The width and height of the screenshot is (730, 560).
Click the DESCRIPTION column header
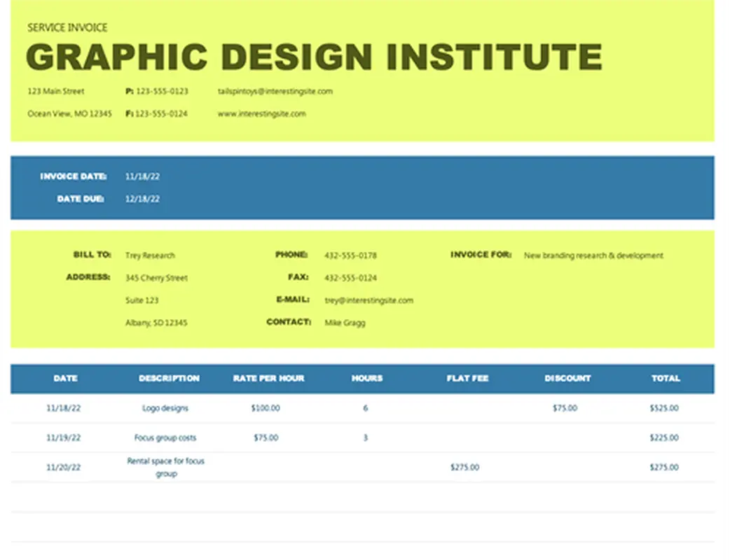click(x=169, y=378)
